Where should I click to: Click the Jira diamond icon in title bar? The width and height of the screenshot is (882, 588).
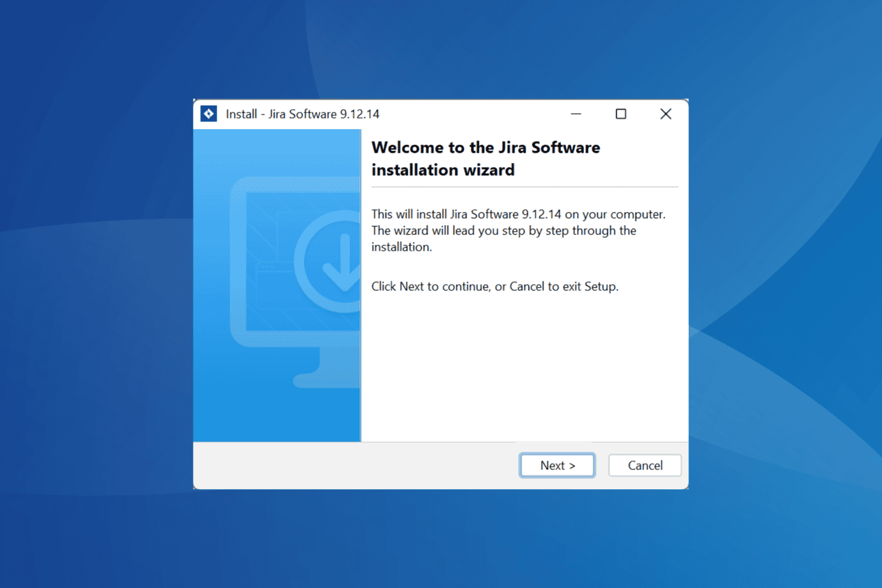click(208, 114)
